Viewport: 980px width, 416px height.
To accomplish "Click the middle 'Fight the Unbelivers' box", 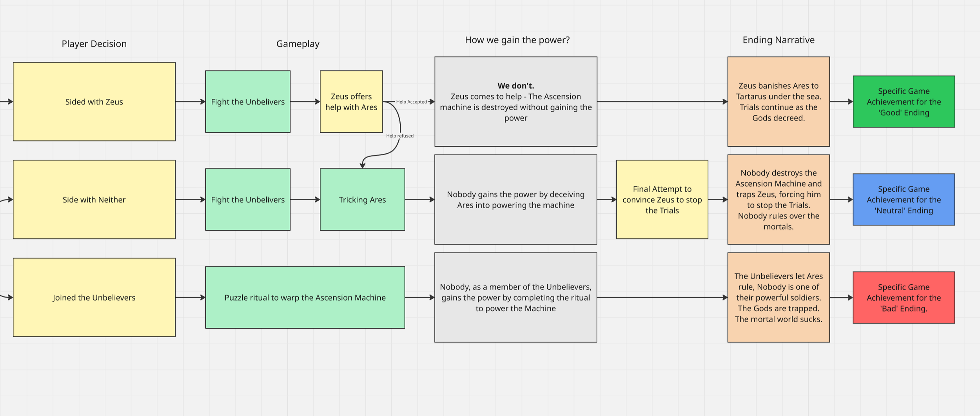I will point(247,199).
